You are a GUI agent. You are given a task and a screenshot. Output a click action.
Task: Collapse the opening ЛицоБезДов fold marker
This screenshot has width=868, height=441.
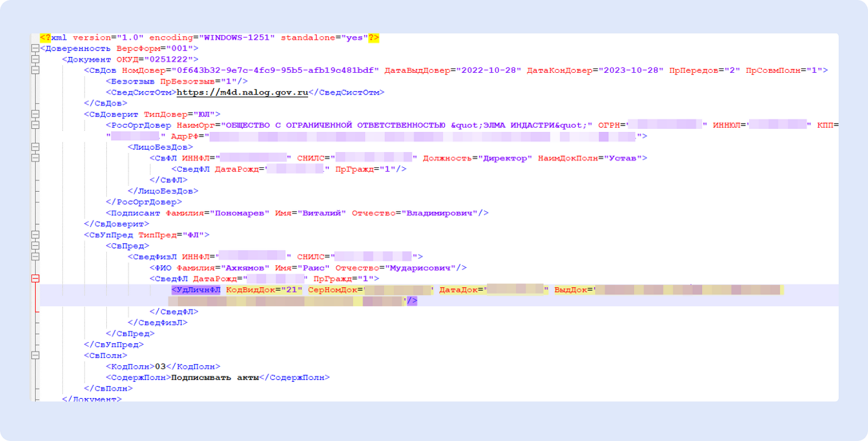tap(35, 147)
